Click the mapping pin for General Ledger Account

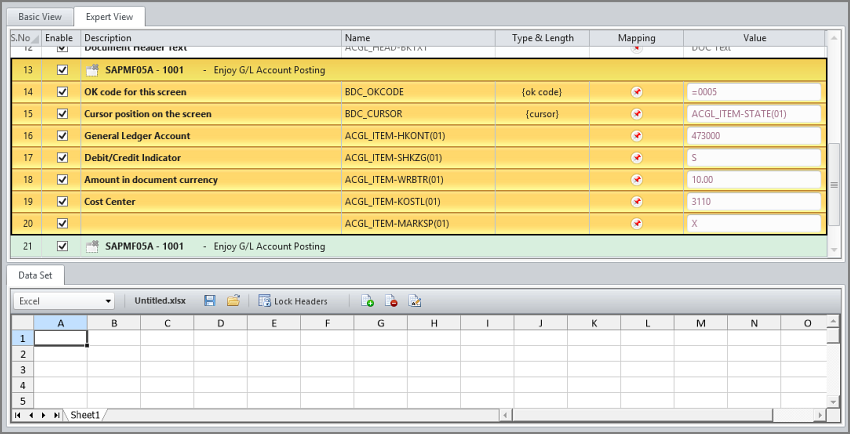(636, 136)
